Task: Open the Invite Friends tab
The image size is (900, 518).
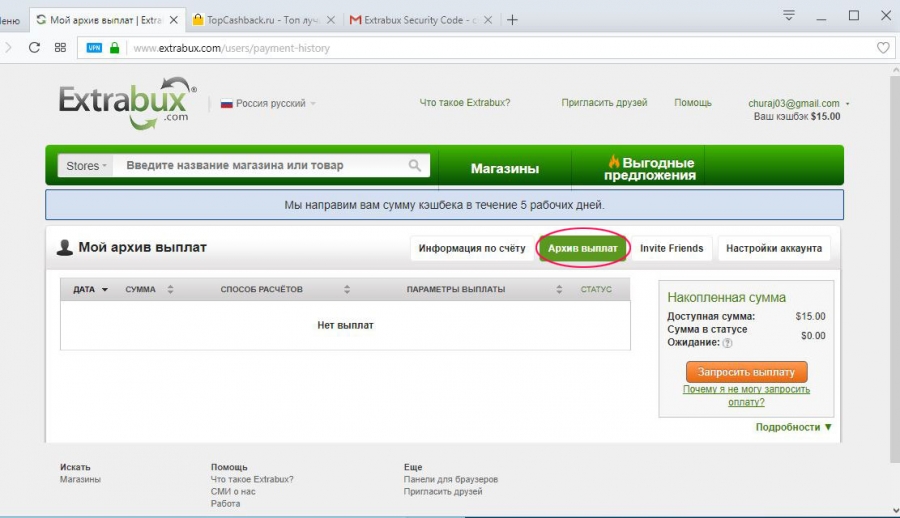Action: click(x=672, y=248)
